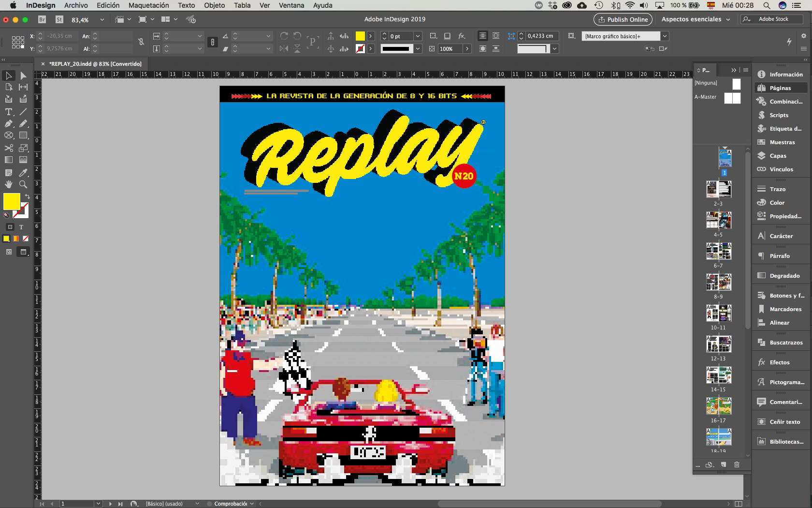
Task: Click the yellow fill swatch in control bar
Action: [360, 36]
